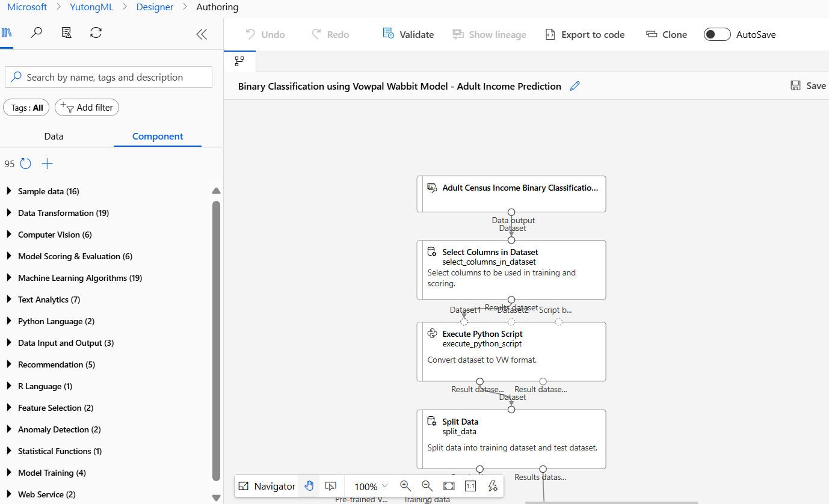This screenshot has width=829, height=504.
Task: Click Undo in the toolbar
Action: (x=265, y=34)
